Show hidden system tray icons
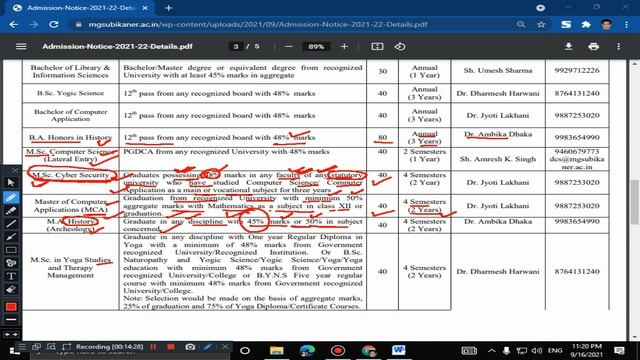Image resolution: width=640 pixels, height=360 pixels. pos(492,351)
